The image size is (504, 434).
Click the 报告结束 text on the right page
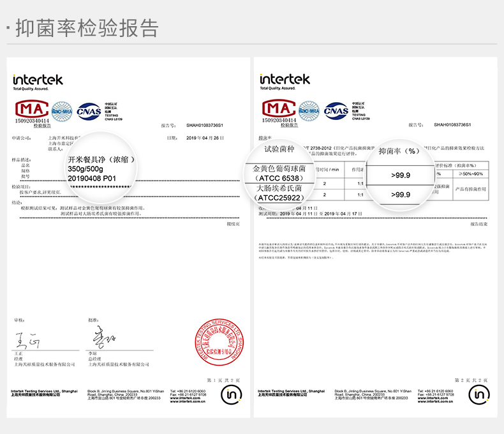(x=479, y=224)
